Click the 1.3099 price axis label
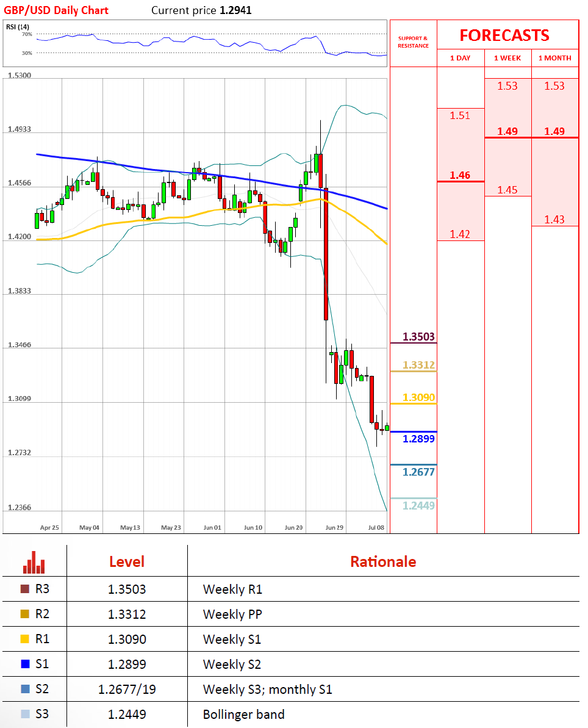This screenshot has height=728, width=588. pyautogui.click(x=20, y=399)
